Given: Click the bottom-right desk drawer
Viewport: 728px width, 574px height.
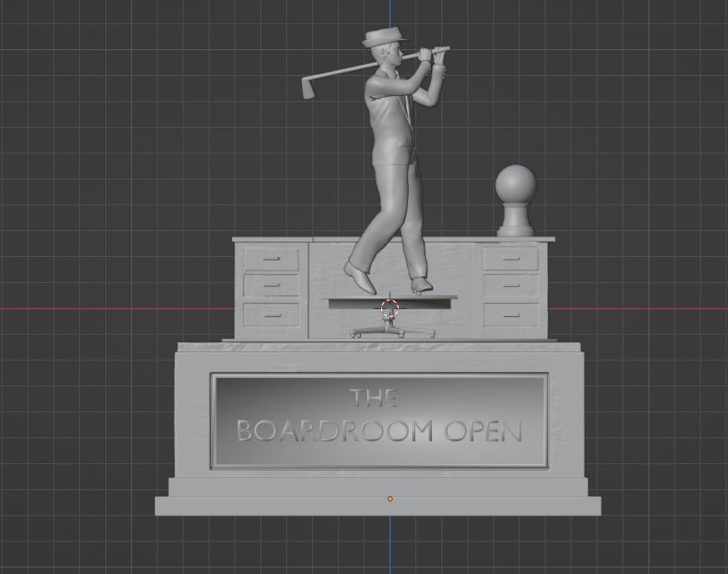Looking at the screenshot, I should click(x=510, y=315).
